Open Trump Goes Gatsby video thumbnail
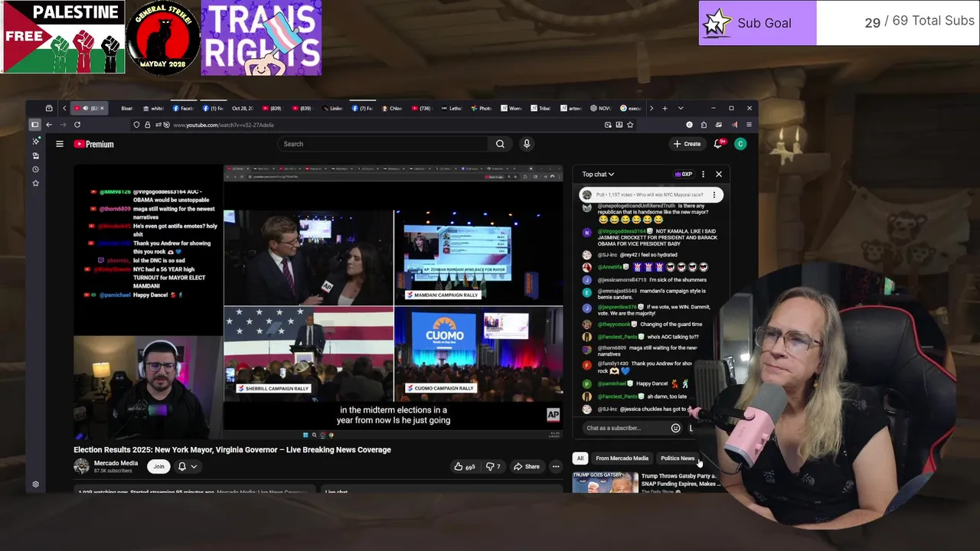This screenshot has height=551, width=980. coord(605,481)
